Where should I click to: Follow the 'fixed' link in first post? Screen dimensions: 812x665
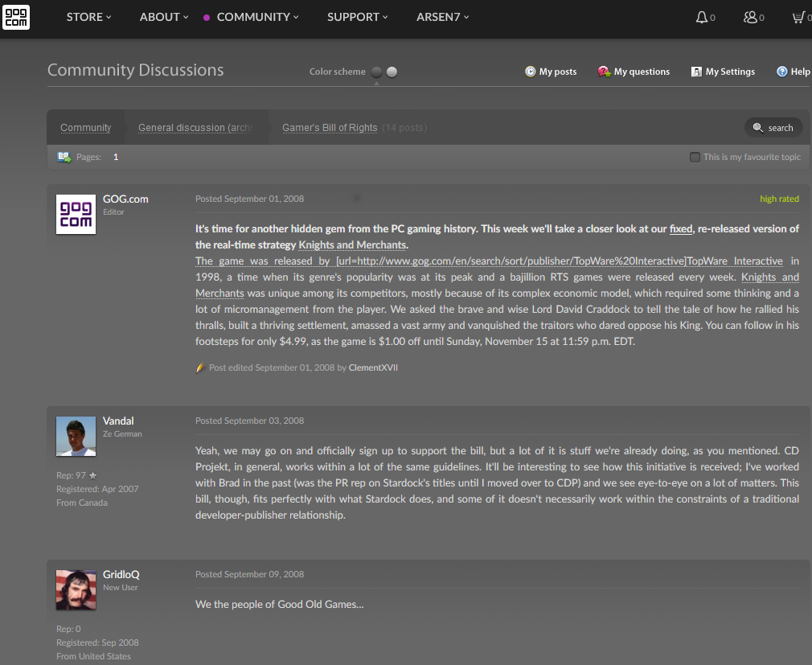pos(680,229)
